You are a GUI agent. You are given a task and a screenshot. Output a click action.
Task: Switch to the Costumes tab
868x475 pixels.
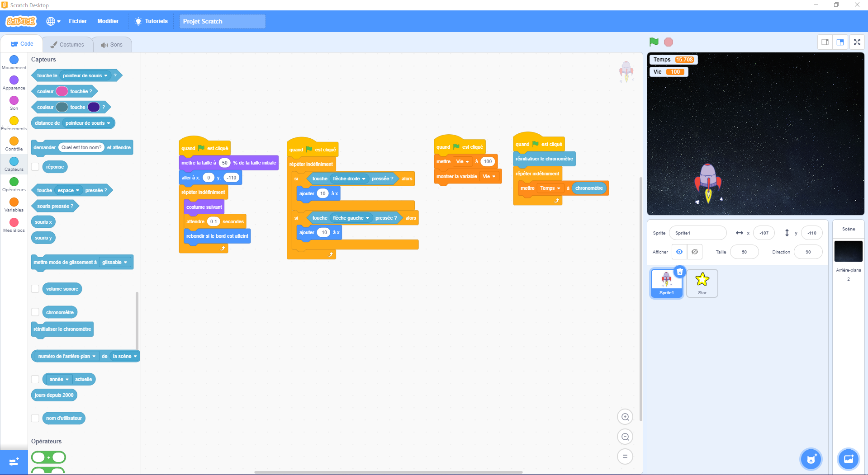pyautogui.click(x=67, y=44)
